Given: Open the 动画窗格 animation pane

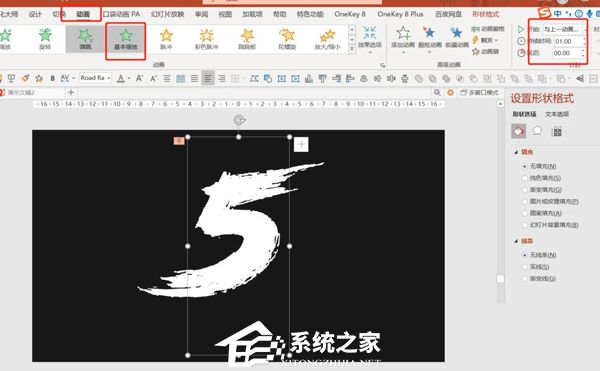Looking at the screenshot, I should click(488, 29).
